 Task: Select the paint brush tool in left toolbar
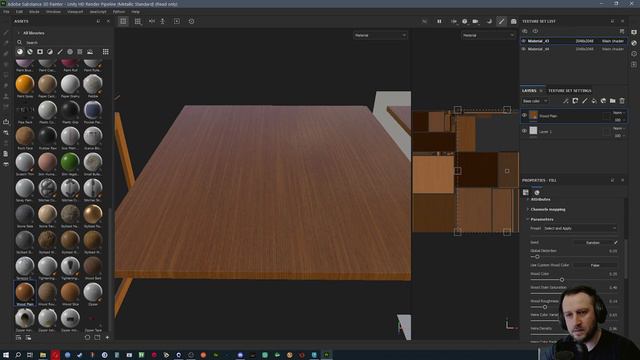click(x=6, y=32)
